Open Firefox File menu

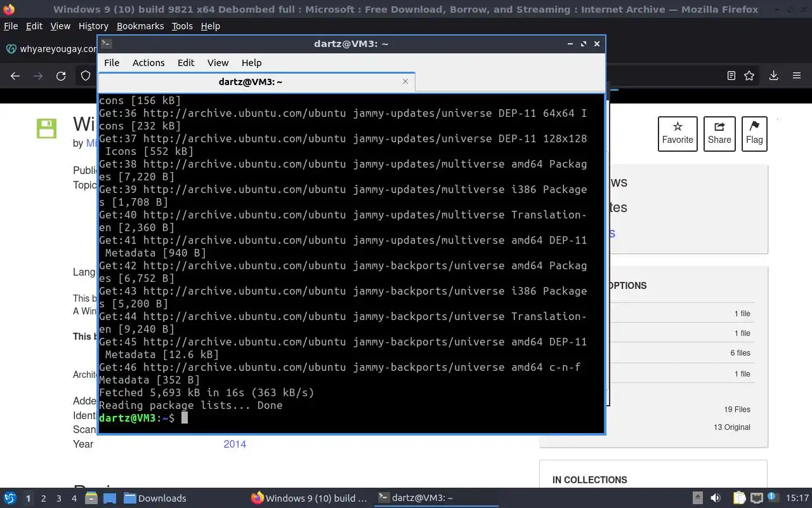[x=11, y=26]
